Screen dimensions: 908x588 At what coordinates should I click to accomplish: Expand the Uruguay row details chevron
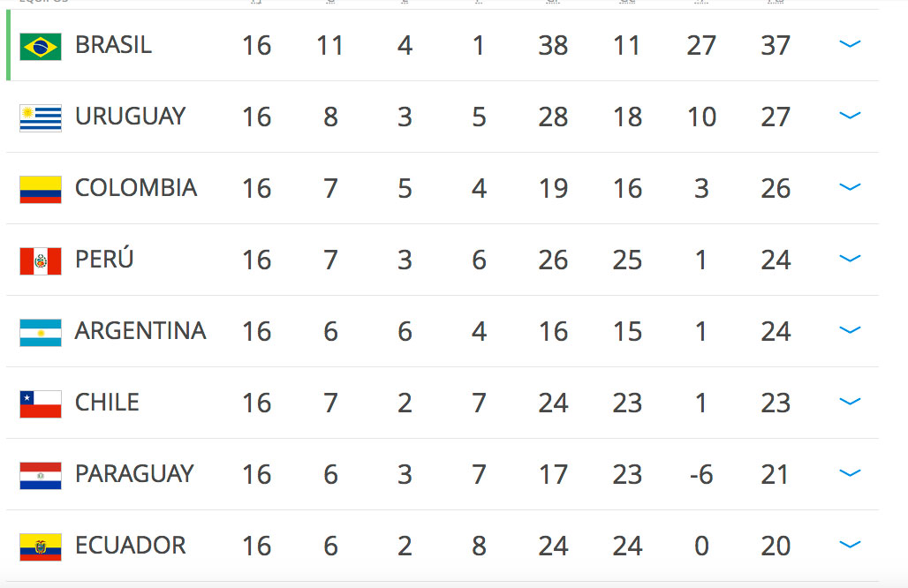coord(850,116)
